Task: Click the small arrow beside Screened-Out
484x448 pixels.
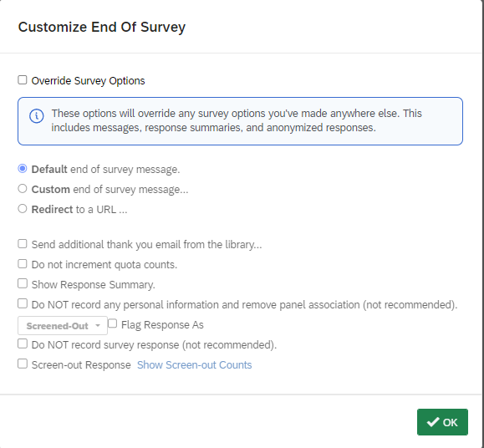Action: [x=98, y=326]
